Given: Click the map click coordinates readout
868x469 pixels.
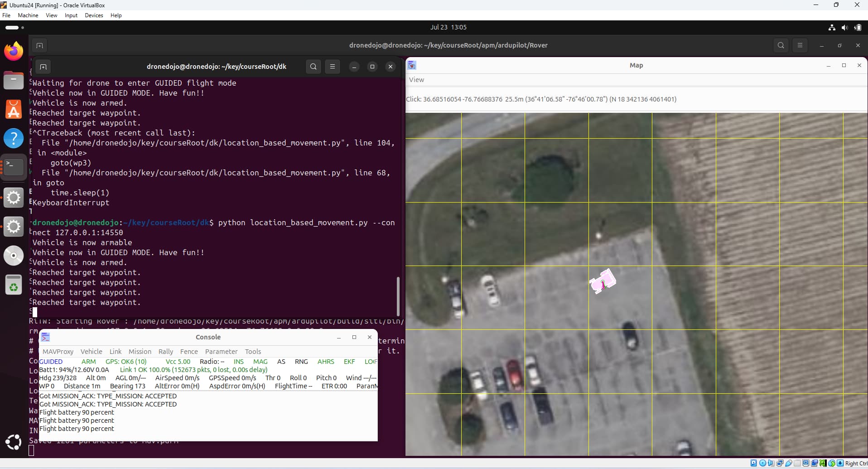Looking at the screenshot, I should (x=541, y=99).
